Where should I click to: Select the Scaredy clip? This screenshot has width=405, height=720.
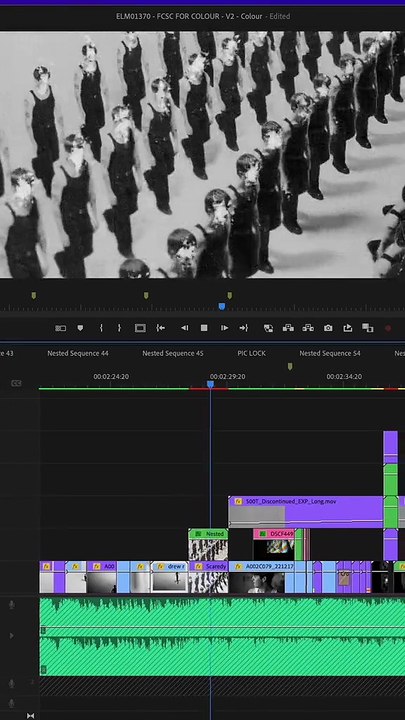(x=209, y=577)
